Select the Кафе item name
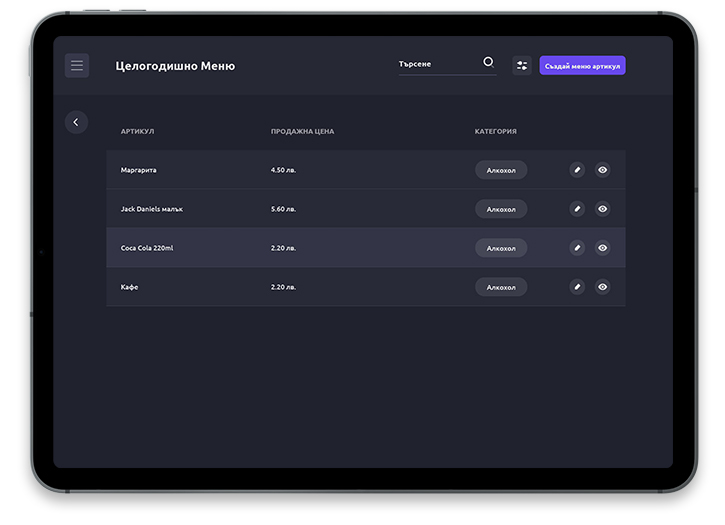 (x=129, y=287)
